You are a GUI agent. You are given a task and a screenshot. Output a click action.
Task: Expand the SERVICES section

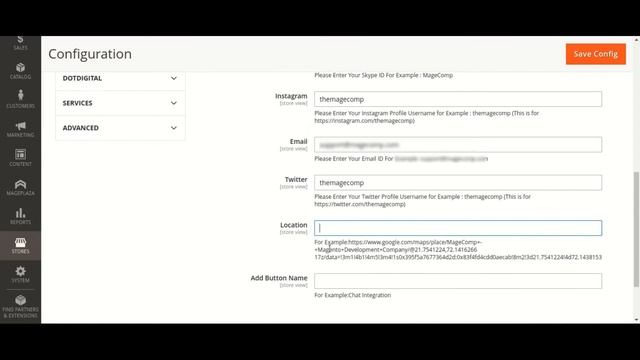click(x=120, y=103)
